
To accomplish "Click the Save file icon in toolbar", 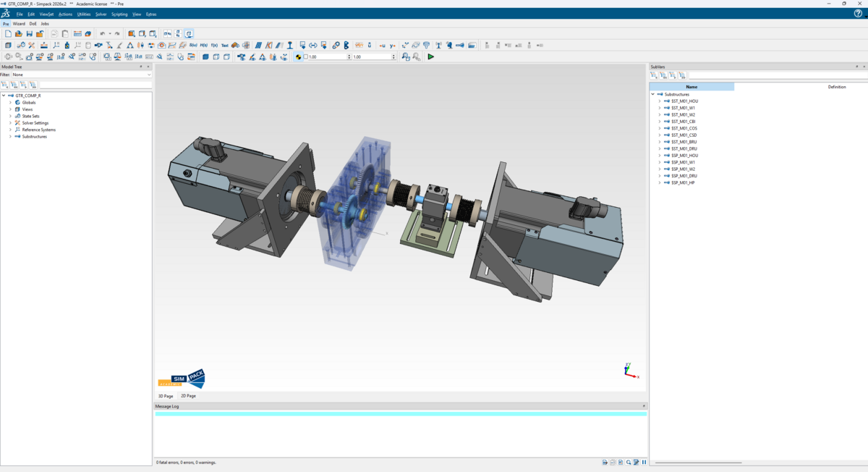I will (29, 34).
